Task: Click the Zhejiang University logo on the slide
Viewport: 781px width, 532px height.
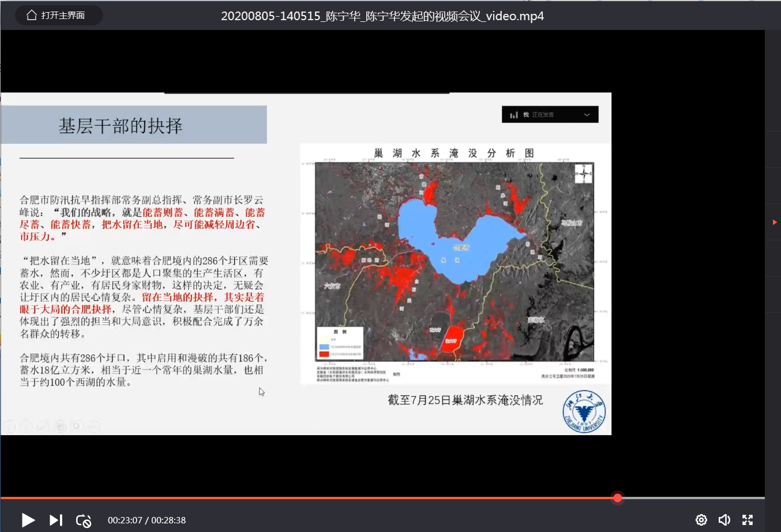Action: click(584, 412)
